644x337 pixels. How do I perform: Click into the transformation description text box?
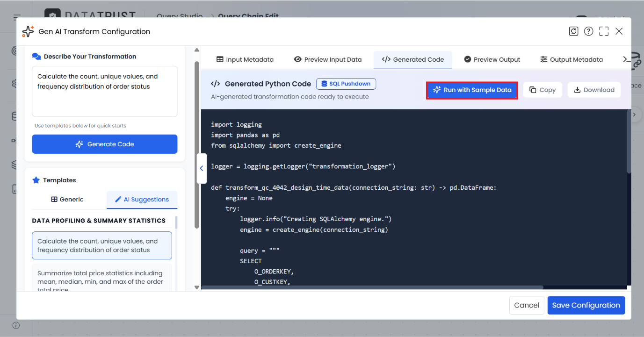[105, 91]
